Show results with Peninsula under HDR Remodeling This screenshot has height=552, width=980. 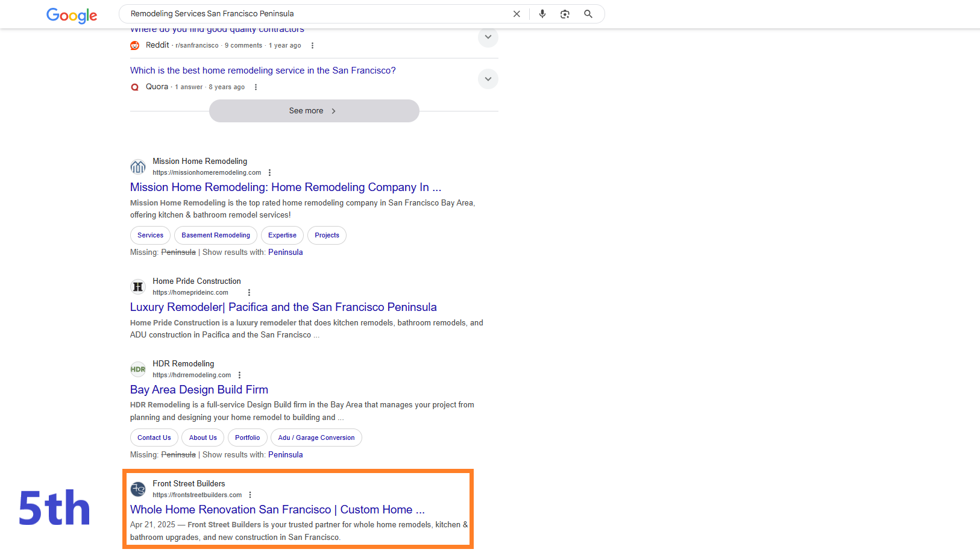(x=286, y=455)
